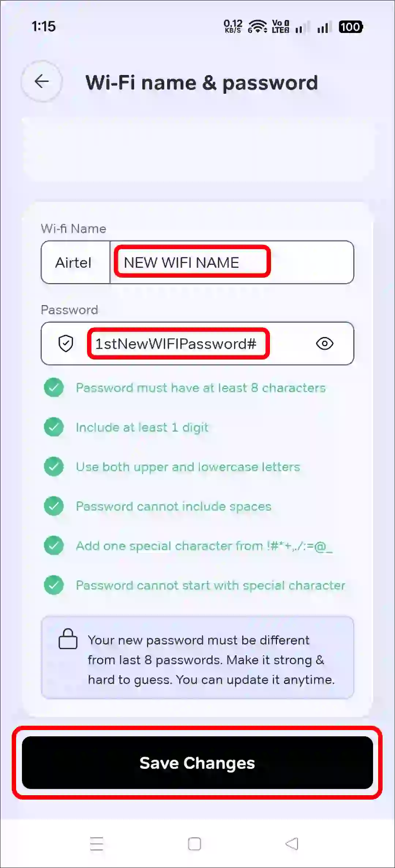Tap the check beside 'Password cannot include spaces'
The image size is (395, 868).
tap(53, 506)
